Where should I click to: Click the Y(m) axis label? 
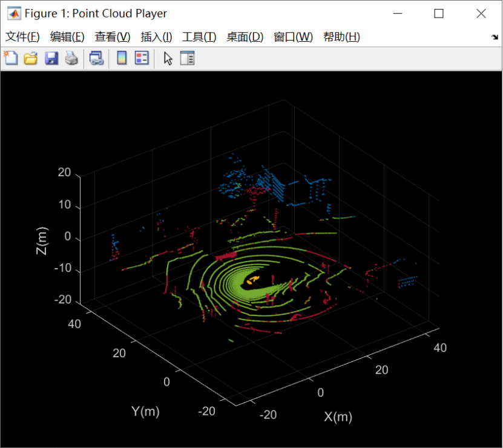(145, 411)
